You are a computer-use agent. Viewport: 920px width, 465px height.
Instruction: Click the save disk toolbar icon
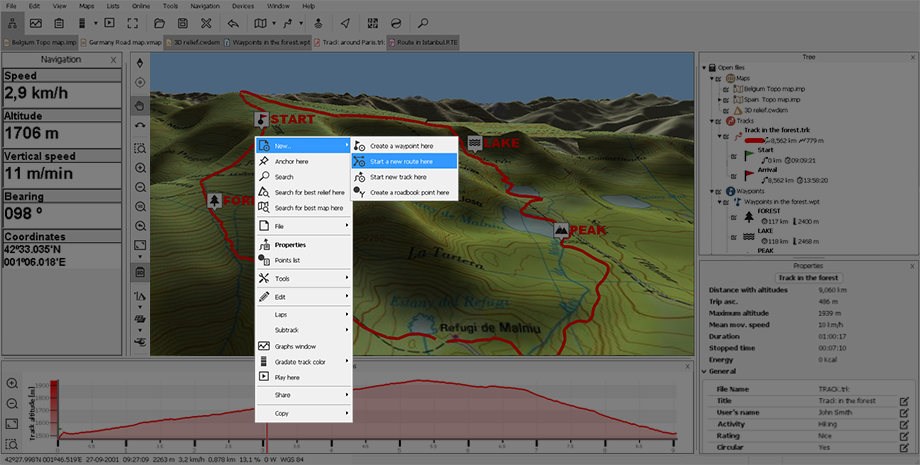[183, 23]
